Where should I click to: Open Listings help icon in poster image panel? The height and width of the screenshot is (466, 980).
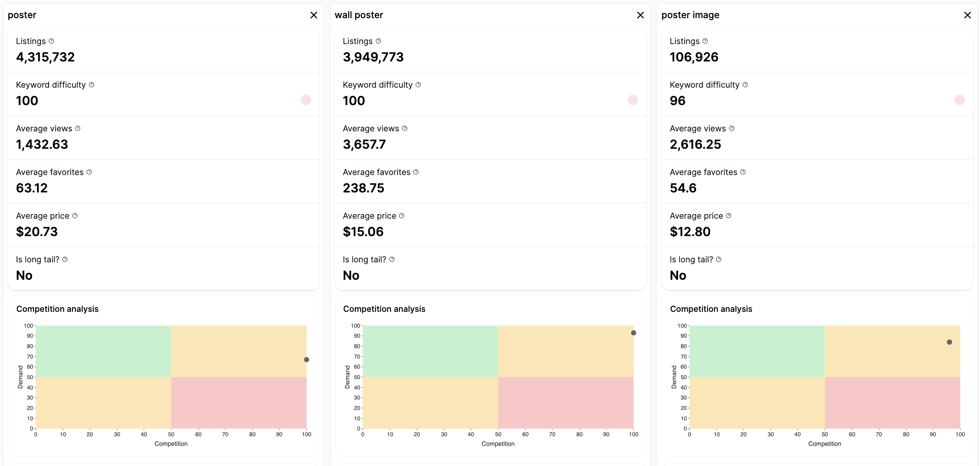(x=705, y=41)
